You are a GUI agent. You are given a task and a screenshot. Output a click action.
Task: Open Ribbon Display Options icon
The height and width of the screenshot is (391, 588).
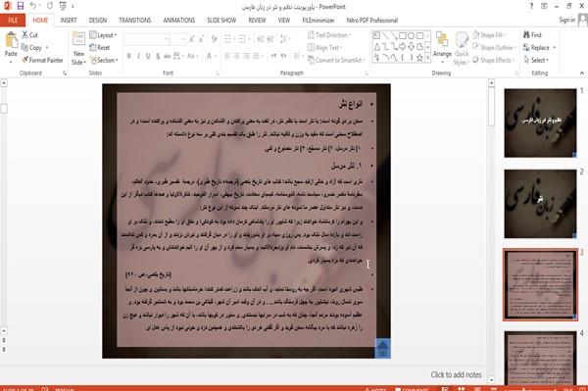(x=544, y=6)
